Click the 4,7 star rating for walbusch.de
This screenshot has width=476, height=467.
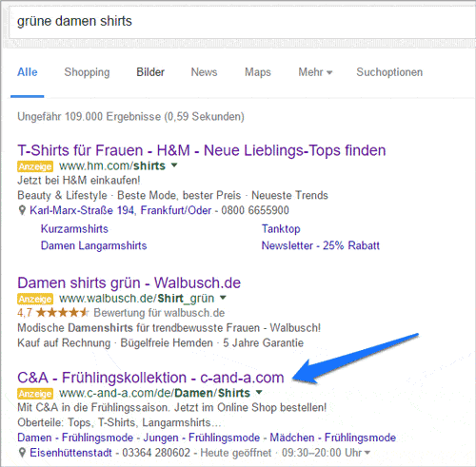[52, 313]
